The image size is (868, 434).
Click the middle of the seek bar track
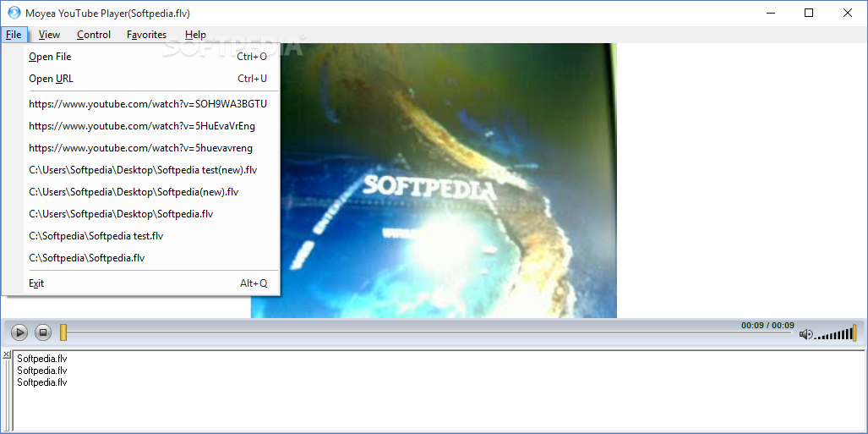point(426,332)
